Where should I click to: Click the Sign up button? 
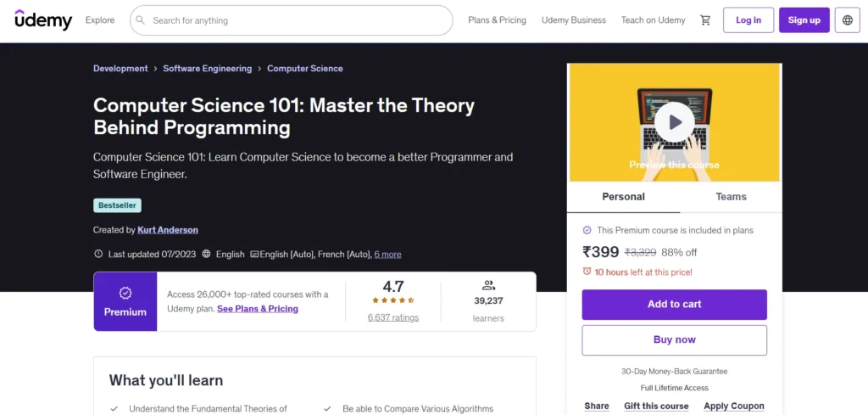click(804, 20)
